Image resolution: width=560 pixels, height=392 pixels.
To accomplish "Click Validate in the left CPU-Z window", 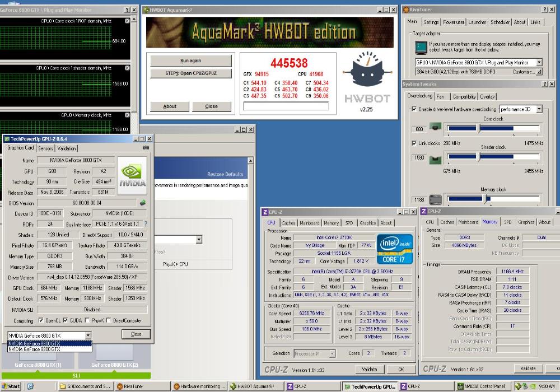I will pos(369,369).
